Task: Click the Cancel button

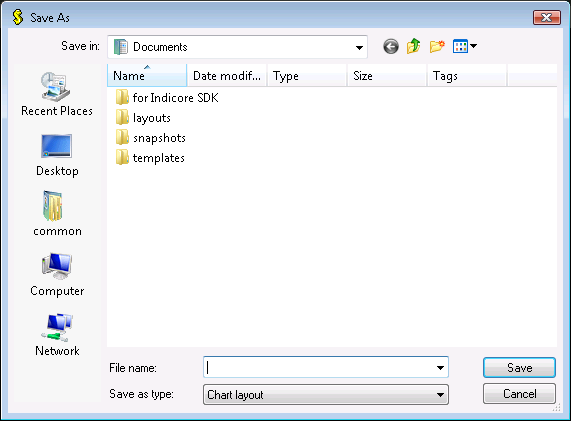Action: click(519, 394)
